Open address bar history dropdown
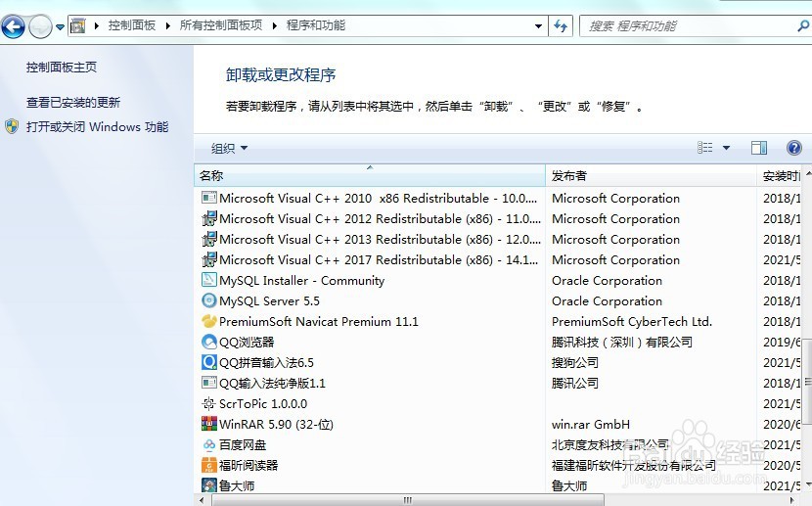The image size is (812, 506). (539, 25)
